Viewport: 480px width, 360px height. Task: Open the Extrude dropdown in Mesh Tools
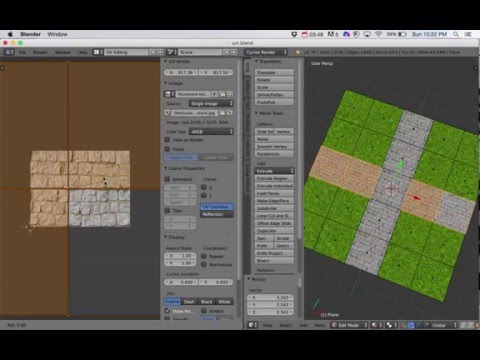[x=274, y=171]
